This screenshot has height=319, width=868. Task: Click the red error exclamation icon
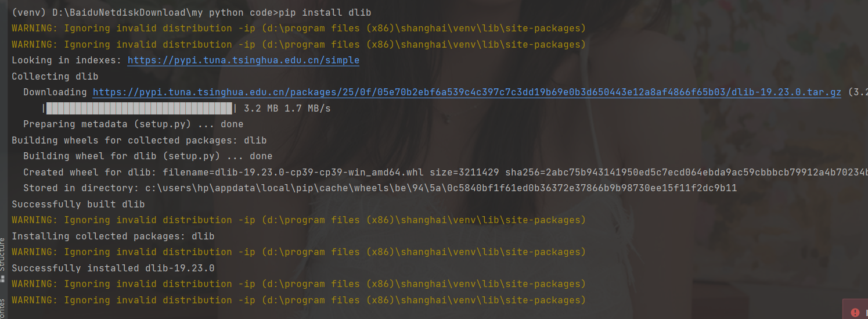coord(854,313)
